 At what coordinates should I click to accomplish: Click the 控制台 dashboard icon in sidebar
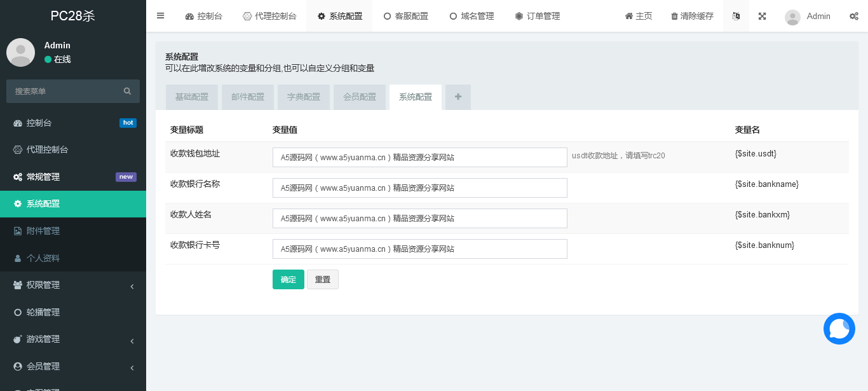coord(18,123)
